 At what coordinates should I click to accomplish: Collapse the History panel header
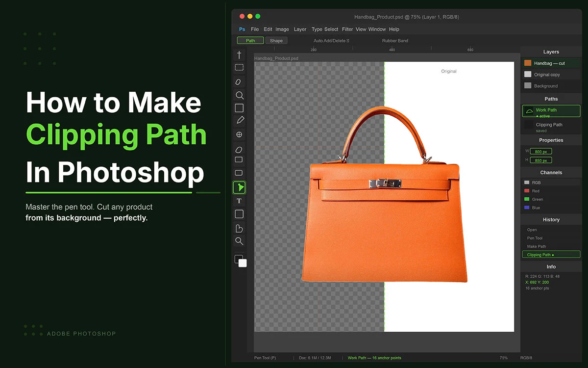tap(551, 219)
